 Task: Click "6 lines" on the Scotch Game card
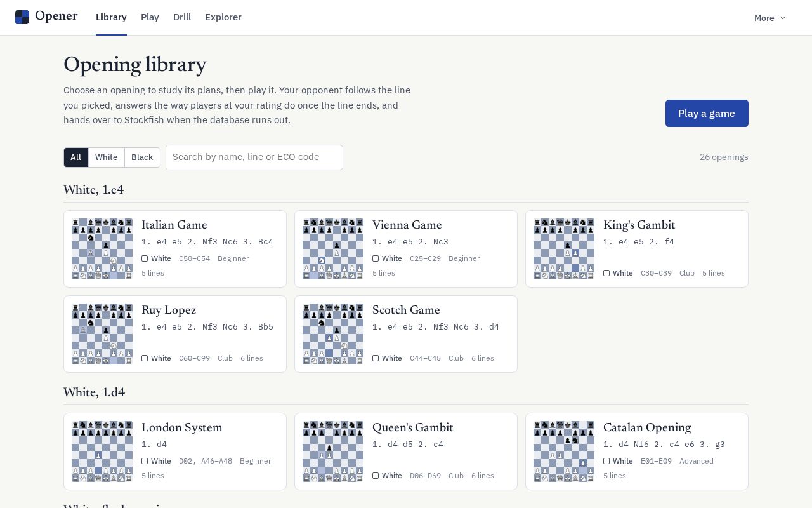click(483, 358)
